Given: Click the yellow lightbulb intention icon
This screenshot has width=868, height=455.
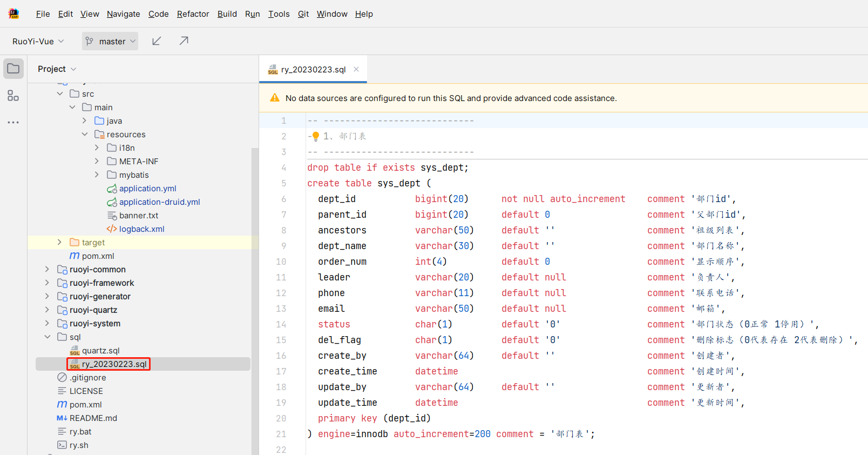Looking at the screenshot, I should 316,136.
